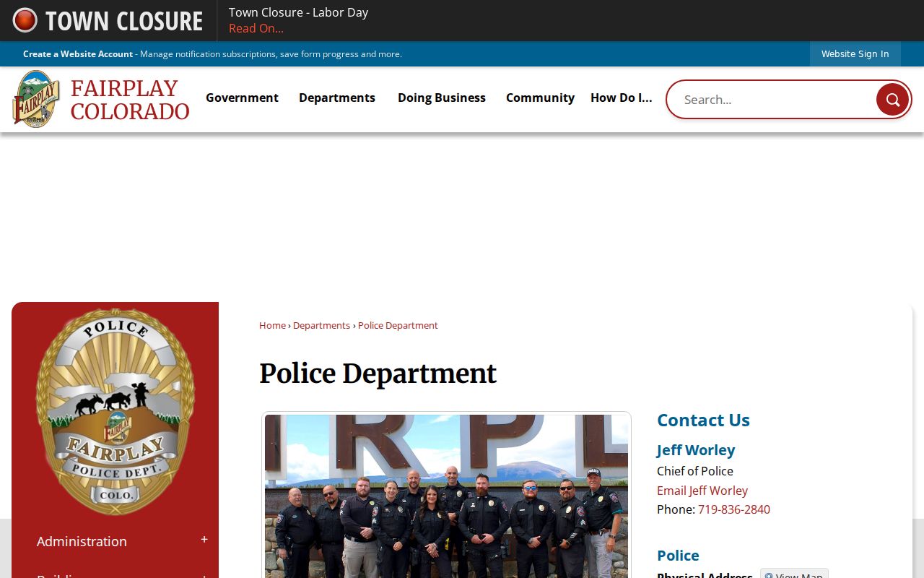This screenshot has width=924, height=578.
Task: Open the Community menu
Action: tap(540, 98)
